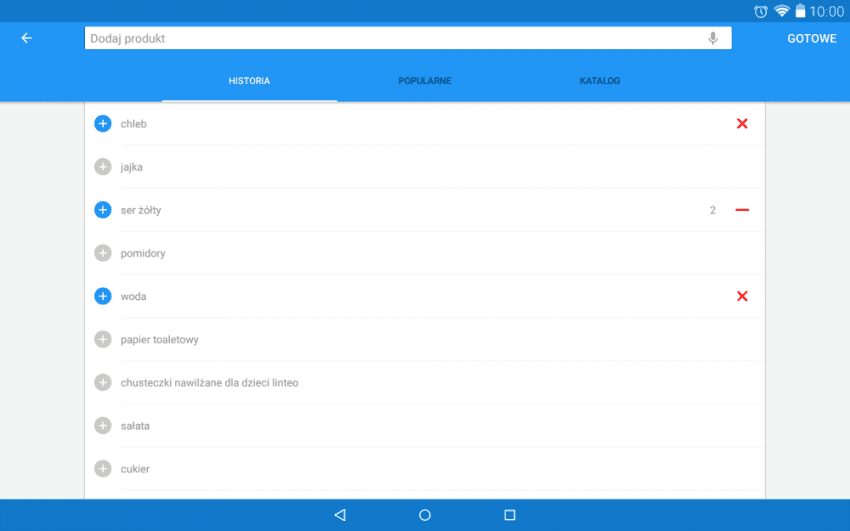Add chleb with its plus icon
Screen dimensions: 850x531
pos(102,124)
